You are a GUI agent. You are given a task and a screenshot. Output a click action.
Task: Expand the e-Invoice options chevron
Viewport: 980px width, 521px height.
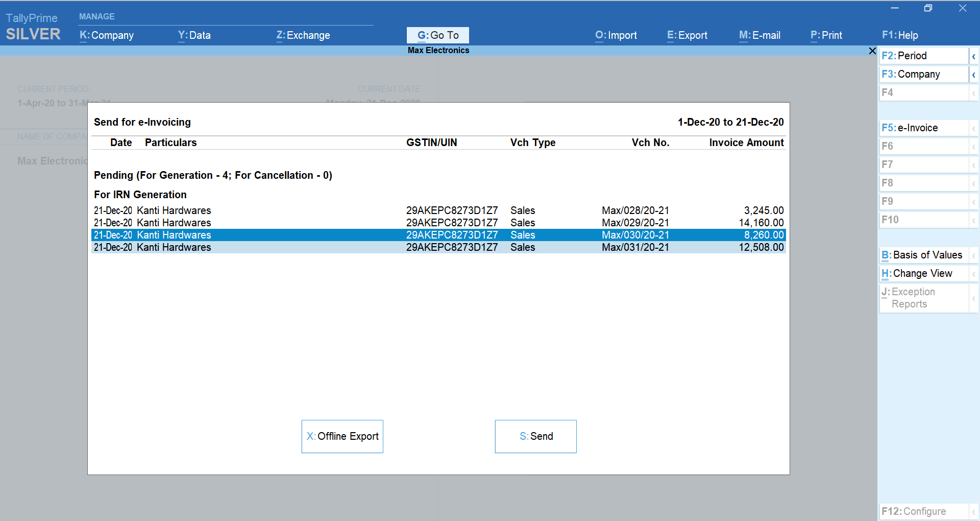pos(974,127)
